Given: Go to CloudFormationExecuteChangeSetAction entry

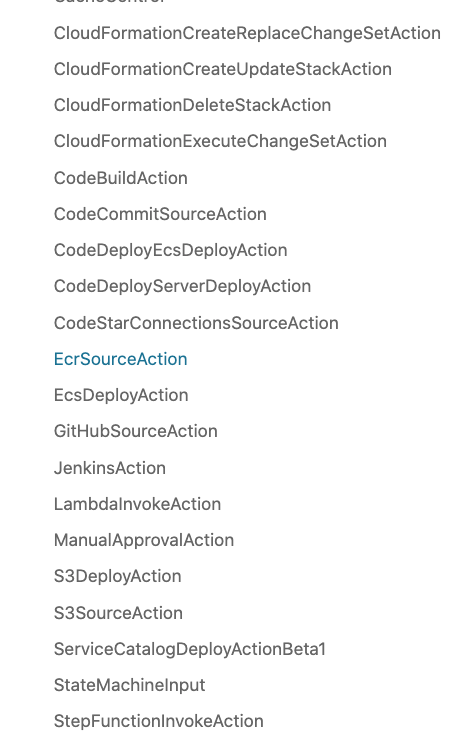Looking at the screenshot, I should coord(220,141).
